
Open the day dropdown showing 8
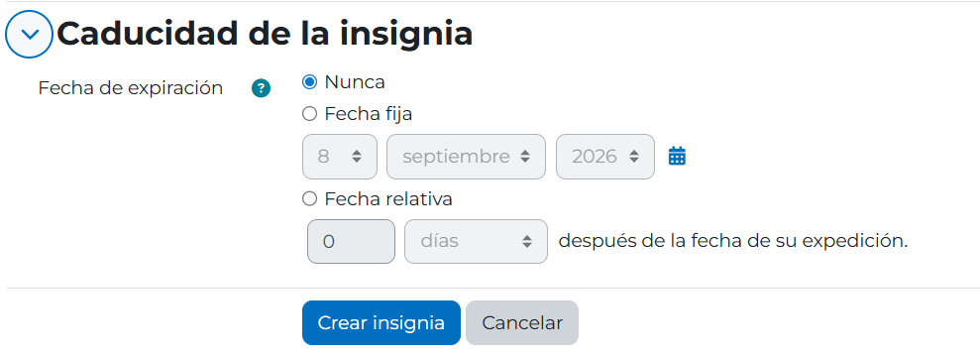click(x=340, y=157)
